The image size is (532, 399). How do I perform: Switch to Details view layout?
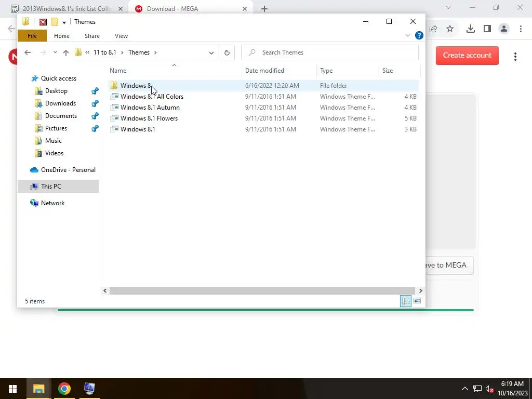[x=406, y=301]
